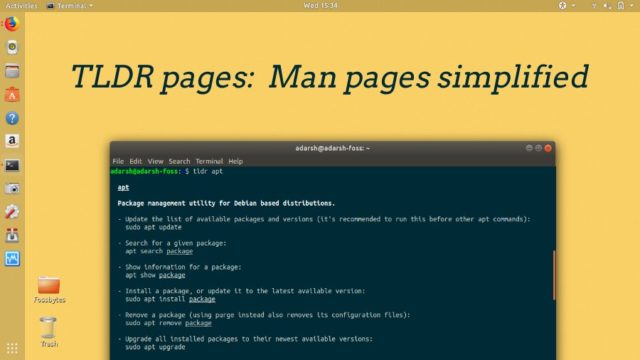Open System Monitor icon in dock
Image resolution: width=640 pixels, height=360 pixels.
(12, 258)
